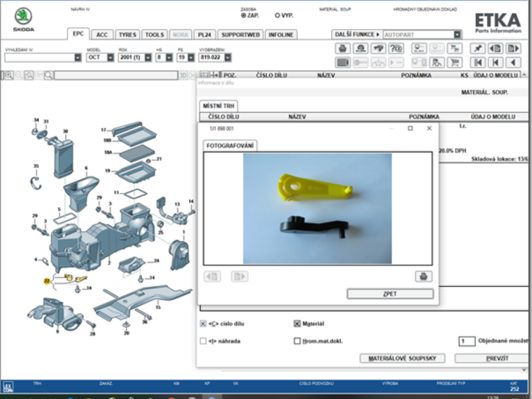
Task: Click the printer icon in the main toolbar
Action: pos(342,48)
